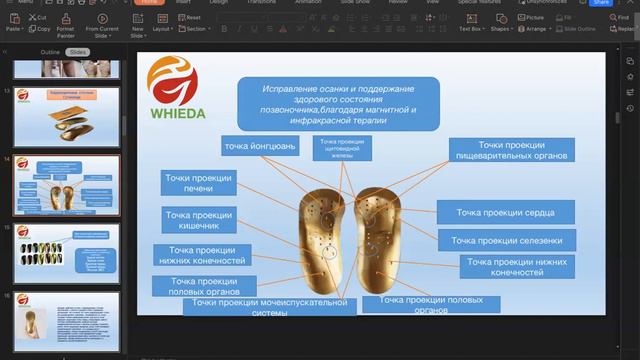Open the Layout dropdown
The height and width of the screenshot is (360, 640).
(x=162, y=29)
